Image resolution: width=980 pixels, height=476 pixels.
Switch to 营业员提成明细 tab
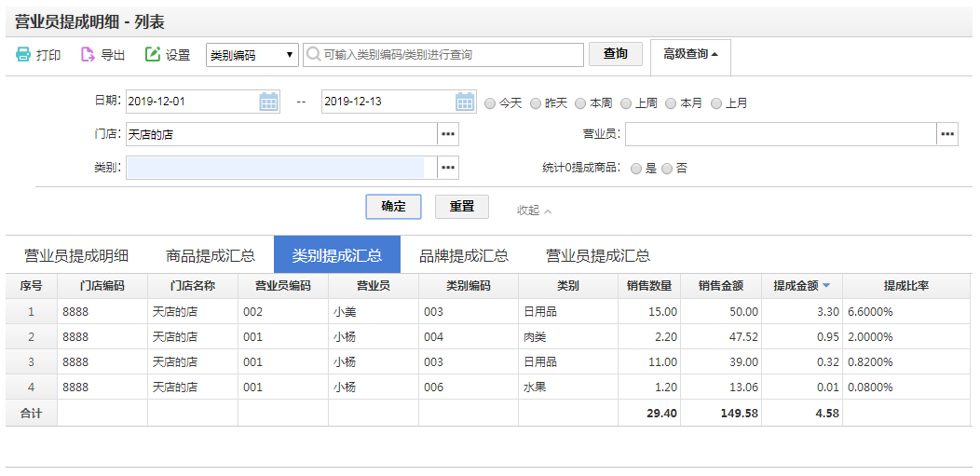(76, 255)
